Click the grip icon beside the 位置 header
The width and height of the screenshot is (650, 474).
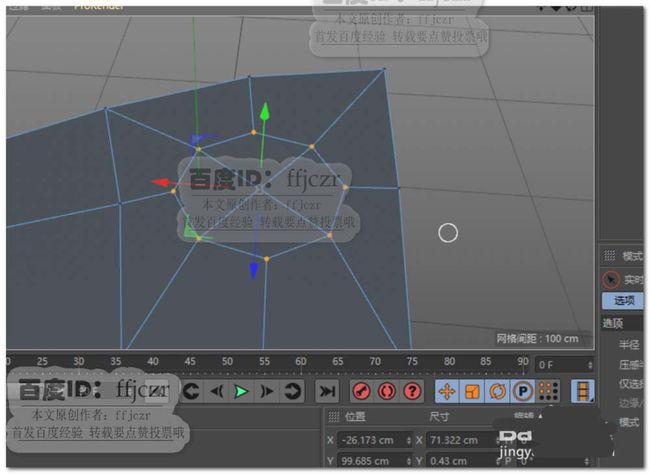pos(334,416)
